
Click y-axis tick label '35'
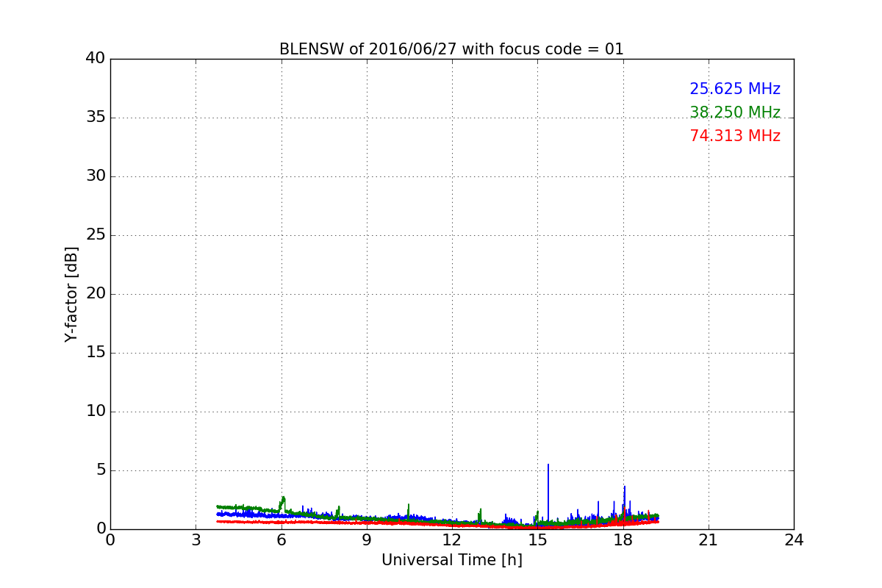[x=96, y=117]
